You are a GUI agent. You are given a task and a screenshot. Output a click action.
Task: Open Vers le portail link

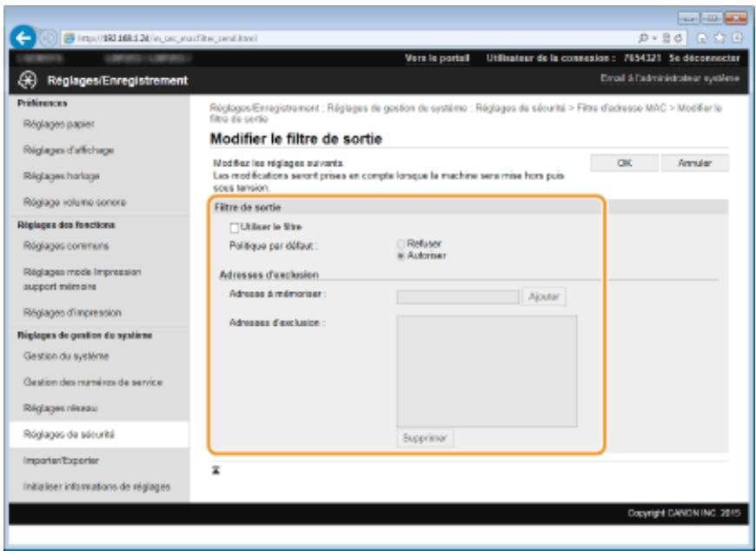437,58
